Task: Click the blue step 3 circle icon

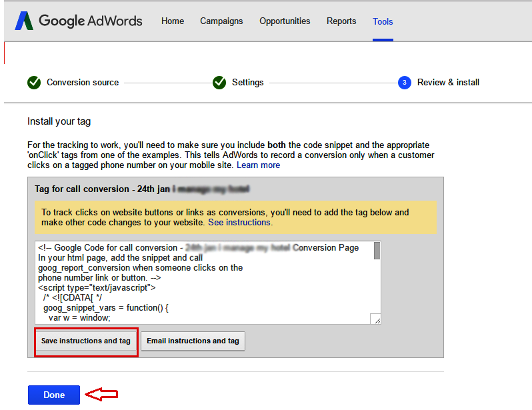Action: [x=404, y=83]
